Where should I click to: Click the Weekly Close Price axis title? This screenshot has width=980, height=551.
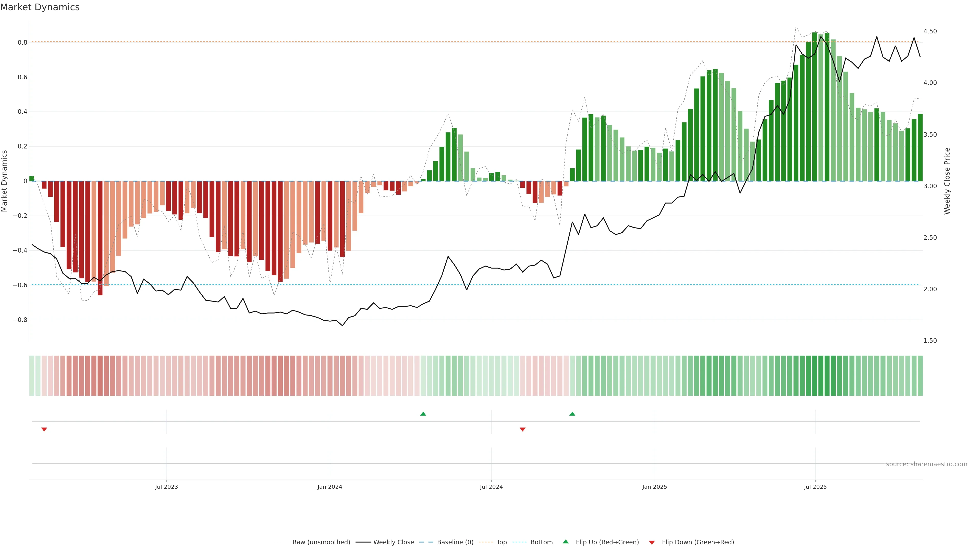(x=947, y=181)
